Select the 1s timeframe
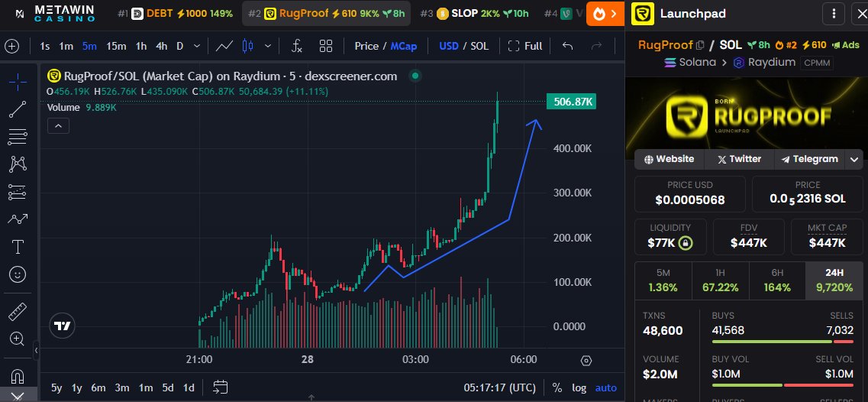 pos(45,46)
